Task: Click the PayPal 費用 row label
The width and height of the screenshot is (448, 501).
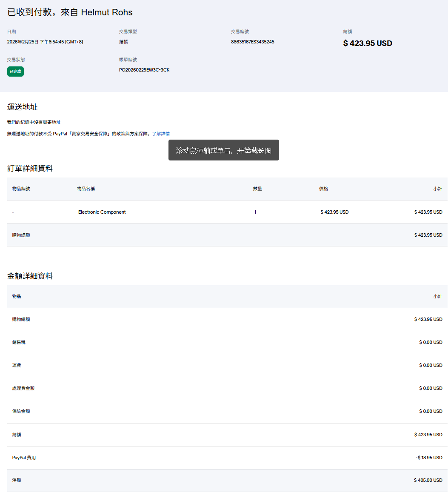Action: 24,458
